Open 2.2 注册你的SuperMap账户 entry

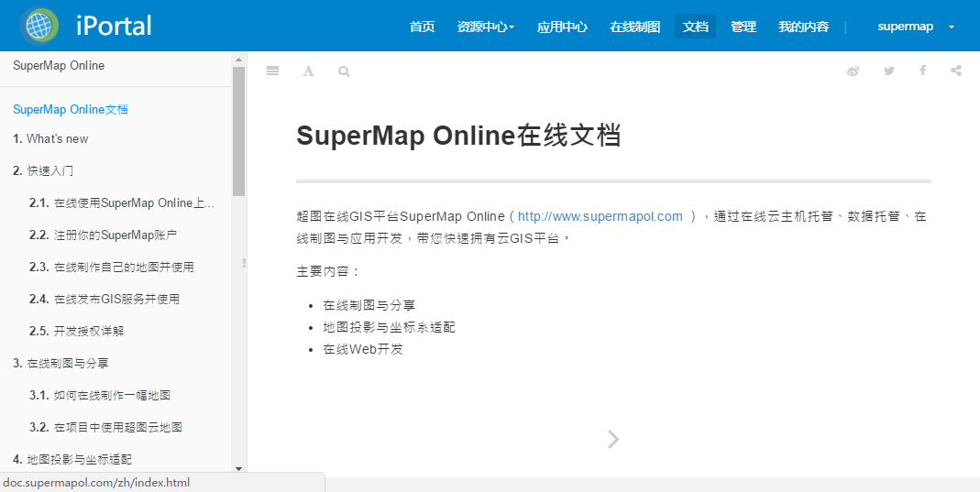103,235
